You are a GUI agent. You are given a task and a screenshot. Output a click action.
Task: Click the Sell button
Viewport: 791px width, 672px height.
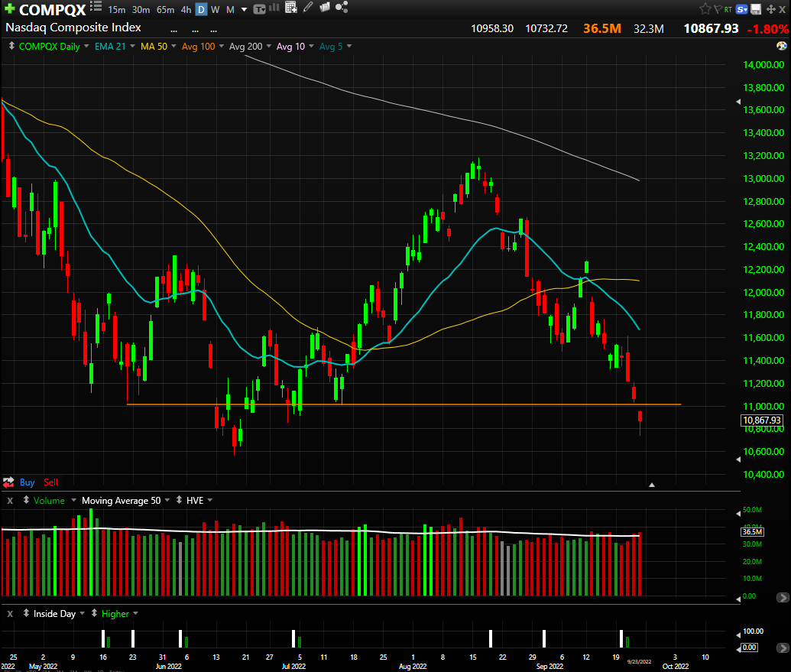pyautogui.click(x=50, y=482)
